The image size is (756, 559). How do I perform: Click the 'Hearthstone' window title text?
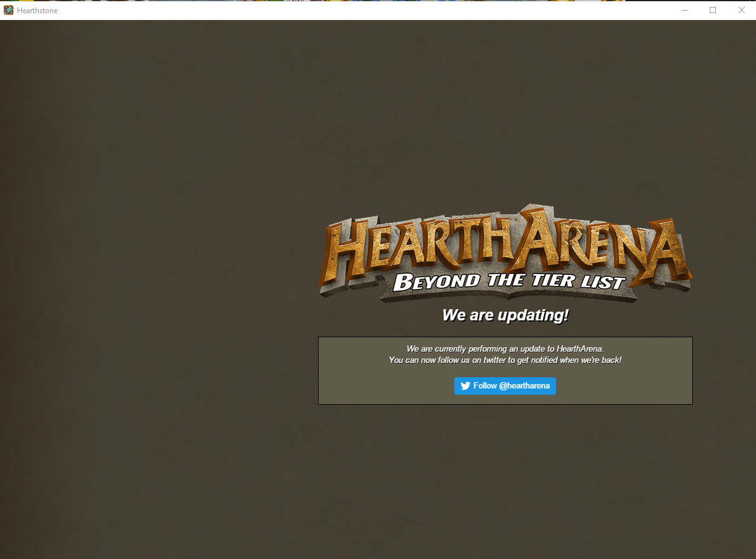pyautogui.click(x=37, y=11)
